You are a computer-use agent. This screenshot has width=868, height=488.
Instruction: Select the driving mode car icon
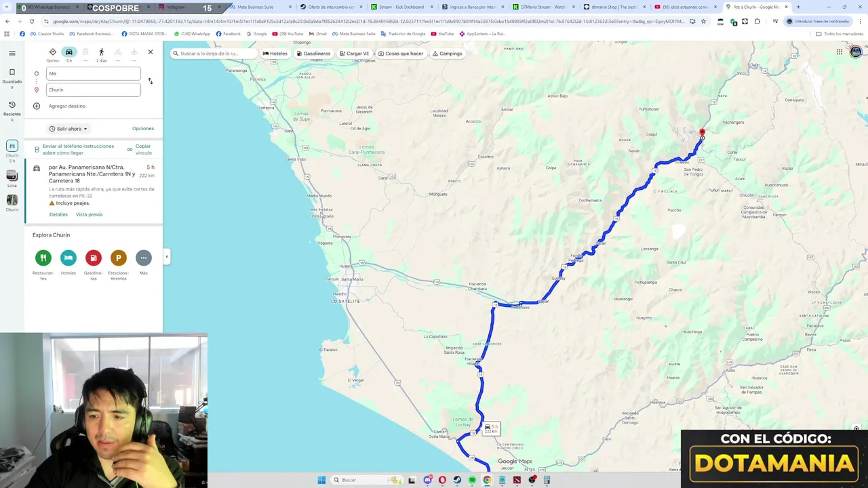(68, 52)
